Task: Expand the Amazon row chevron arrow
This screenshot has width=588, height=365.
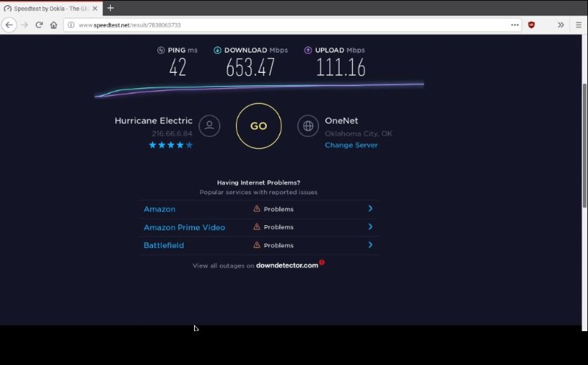Action: click(x=370, y=209)
